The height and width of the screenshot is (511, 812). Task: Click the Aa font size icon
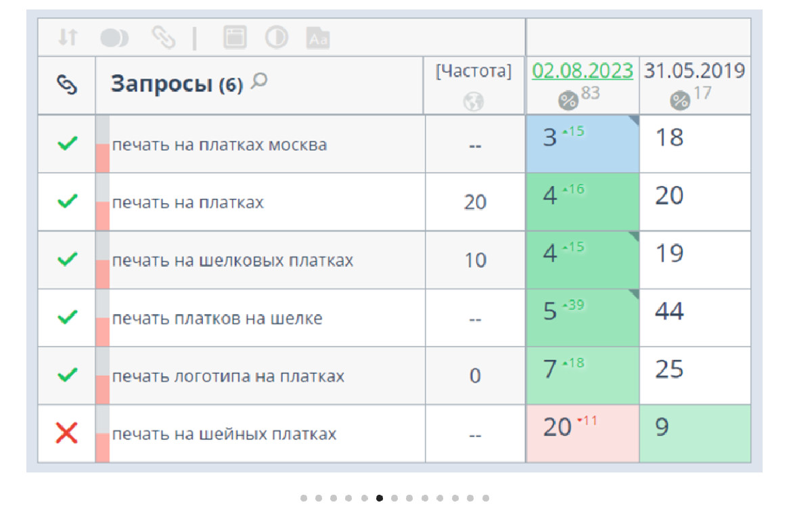(318, 39)
